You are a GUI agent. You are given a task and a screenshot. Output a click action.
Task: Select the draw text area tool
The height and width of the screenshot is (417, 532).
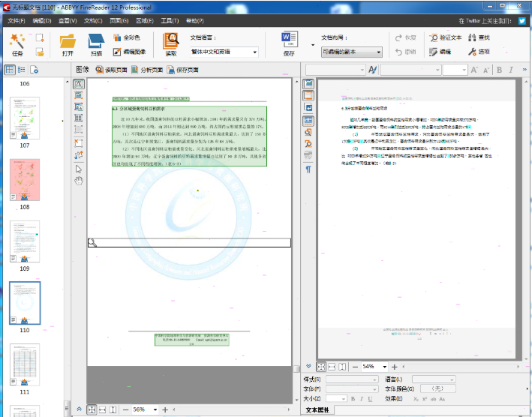point(79,84)
